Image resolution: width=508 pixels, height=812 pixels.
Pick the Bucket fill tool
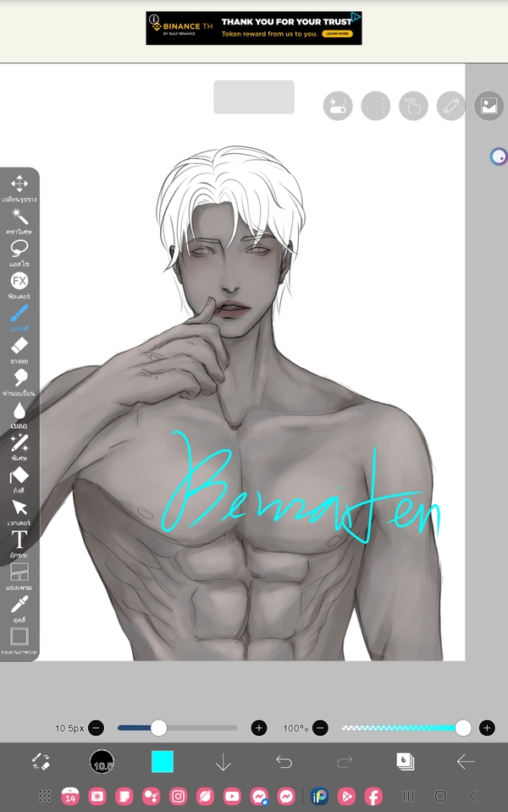tap(19, 475)
